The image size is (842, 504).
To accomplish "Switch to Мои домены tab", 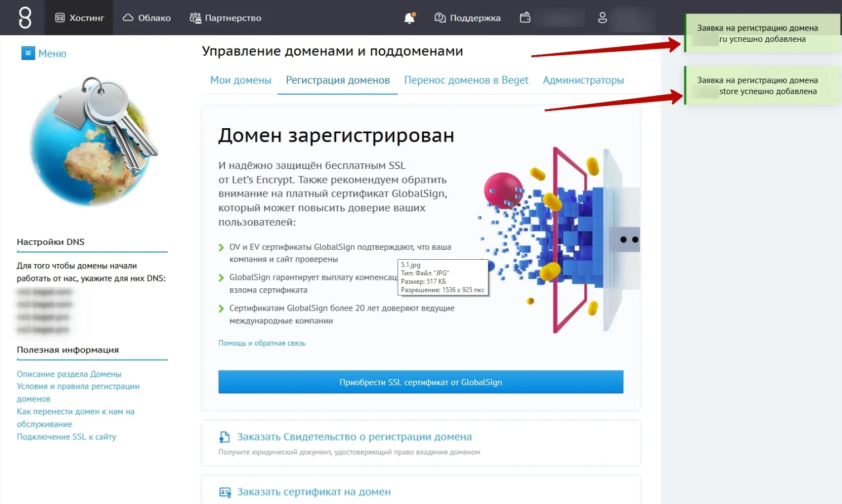I will [x=240, y=80].
